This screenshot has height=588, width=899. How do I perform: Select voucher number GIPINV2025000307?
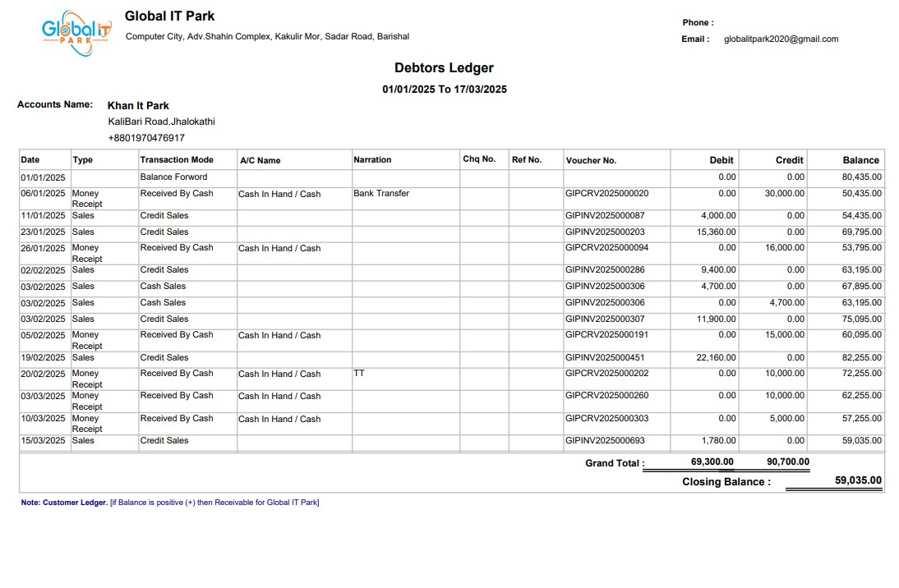point(605,319)
